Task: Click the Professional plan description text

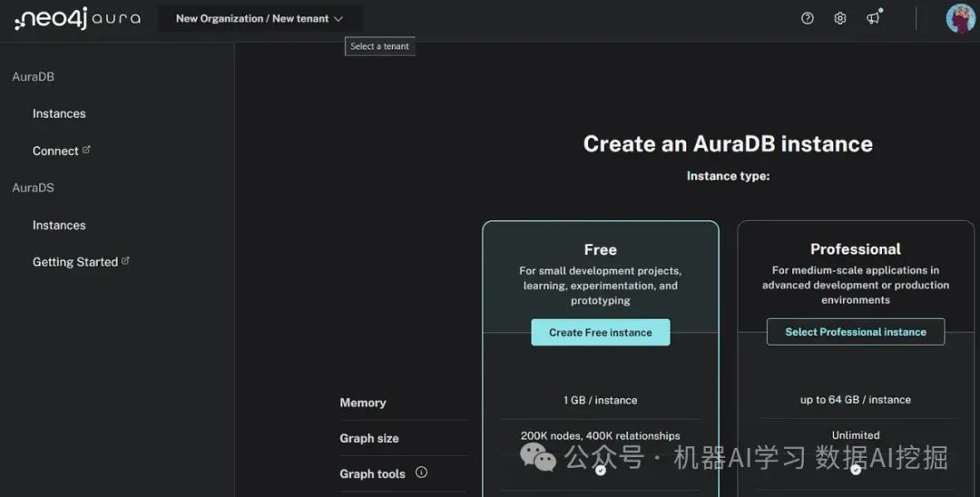Action: coord(856,285)
